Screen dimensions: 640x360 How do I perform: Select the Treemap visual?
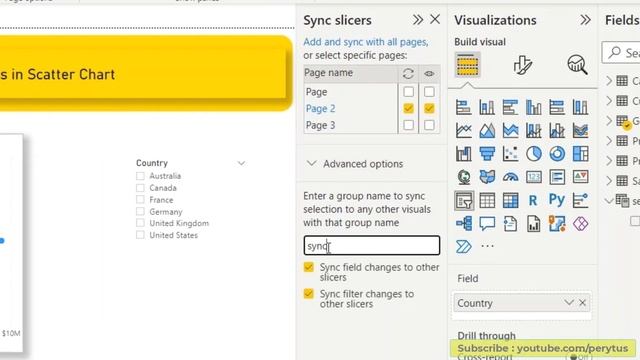[x=580, y=154]
